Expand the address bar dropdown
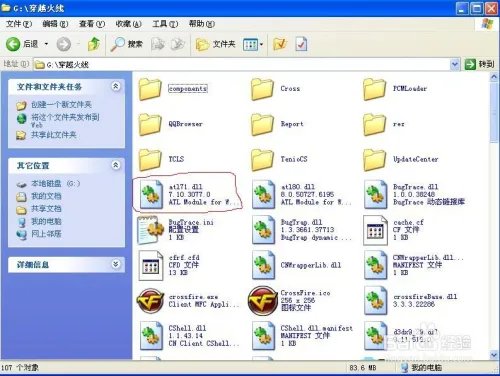The height and width of the screenshot is (376, 500). tap(455, 64)
